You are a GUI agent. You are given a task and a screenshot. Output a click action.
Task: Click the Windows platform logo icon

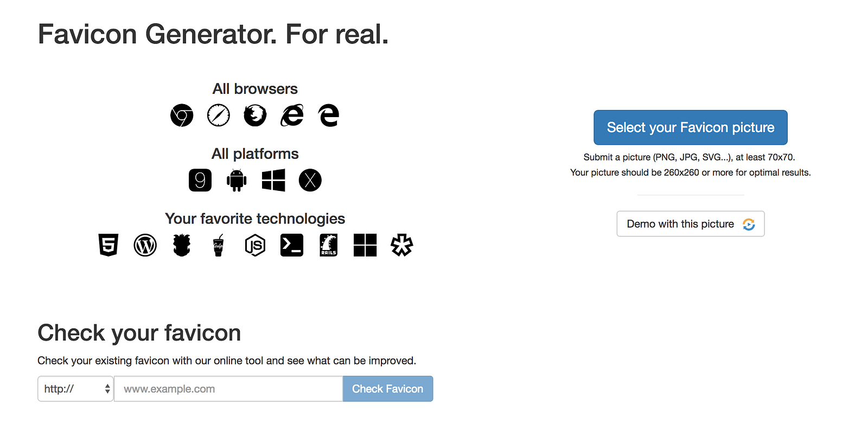(273, 180)
